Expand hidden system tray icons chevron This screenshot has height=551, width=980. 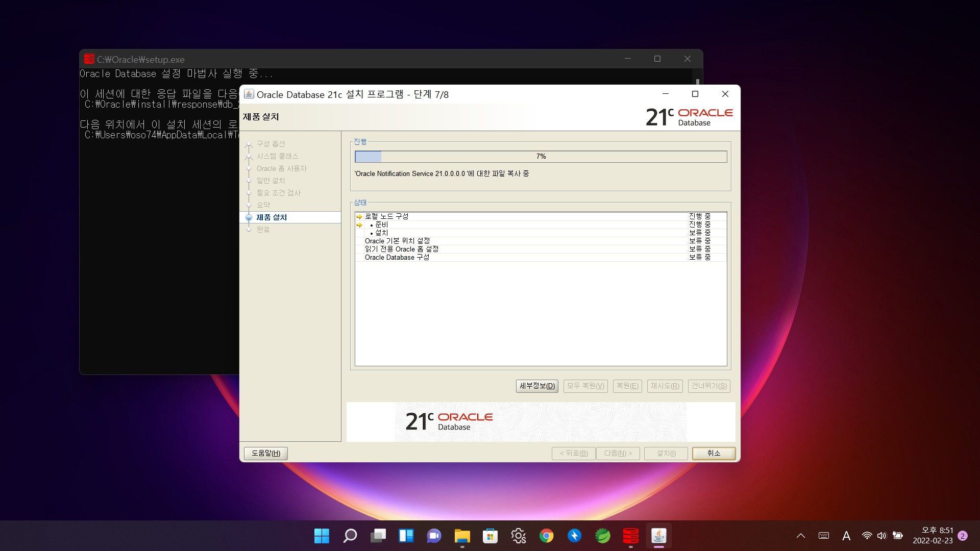(801, 536)
